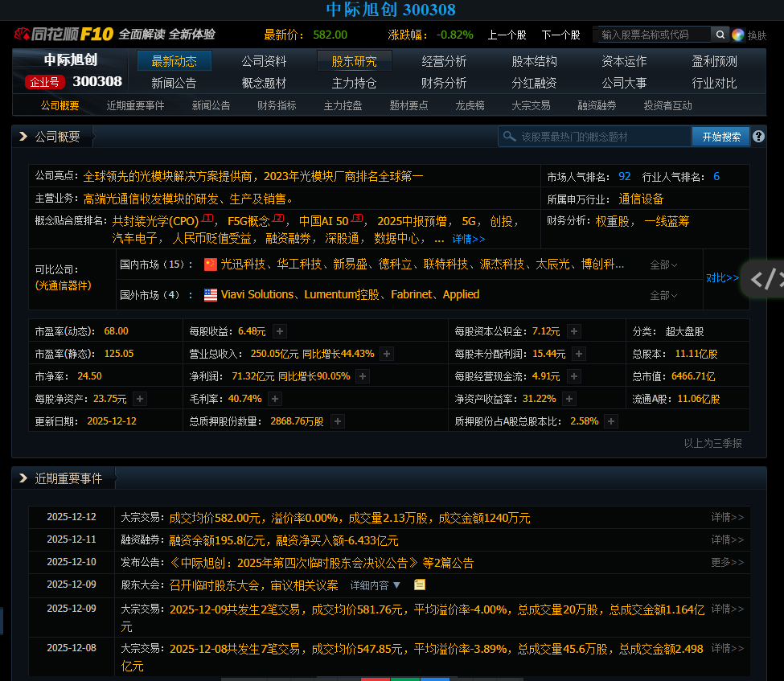Viewport: 784px width, 681px height.
Task: Click the question mark help icon
Action: tap(758, 137)
